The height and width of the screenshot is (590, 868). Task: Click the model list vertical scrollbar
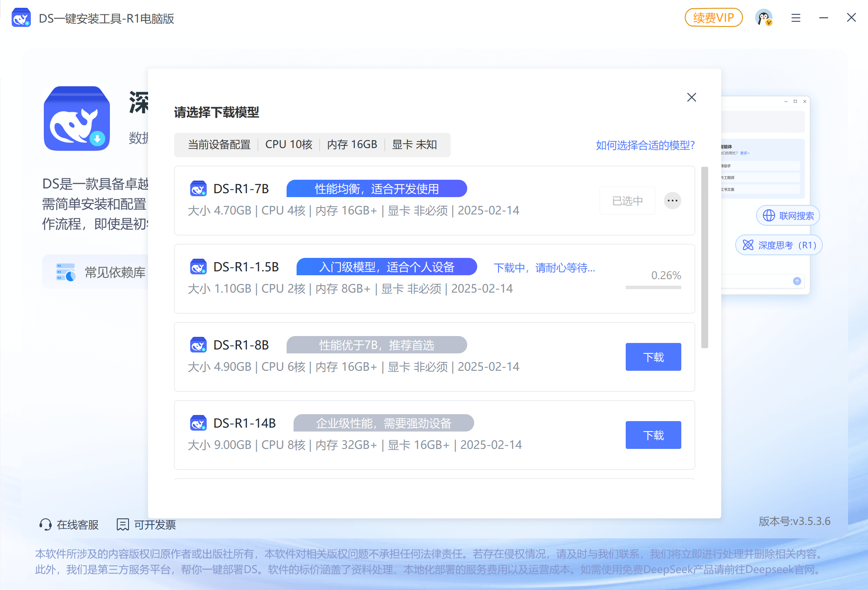pyautogui.click(x=705, y=257)
